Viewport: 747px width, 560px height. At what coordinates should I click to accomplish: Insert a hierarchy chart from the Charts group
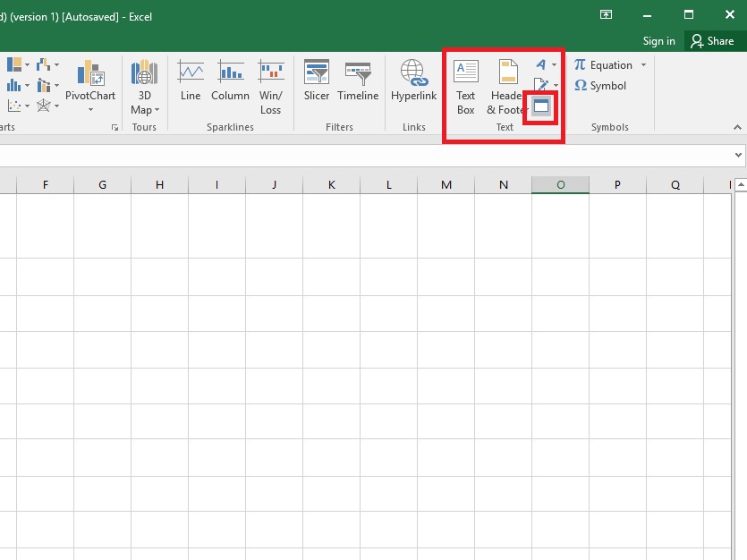[15, 64]
